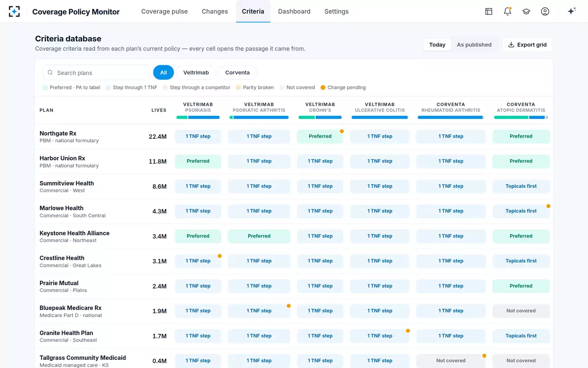Open Summitview Health Topicals first cell

[x=521, y=186]
